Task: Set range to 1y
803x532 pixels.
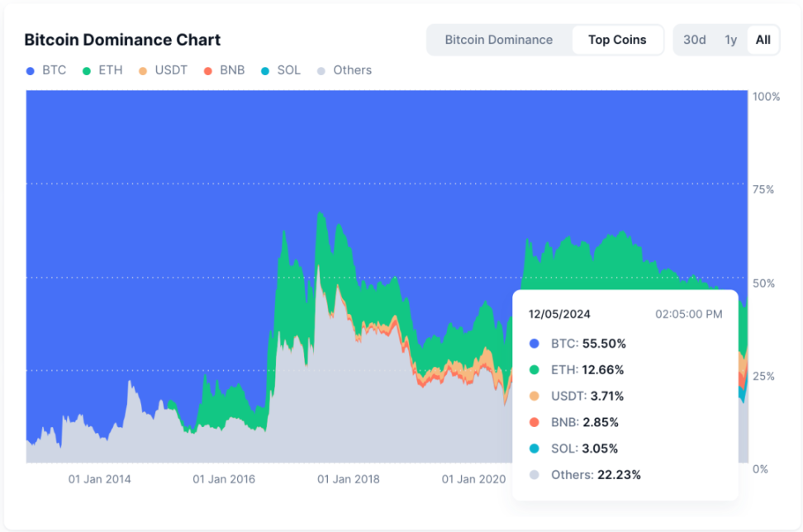Action: tap(730, 40)
